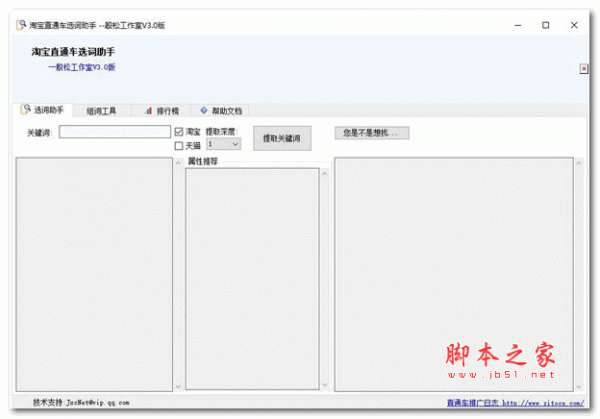Switch to the 组词工具 tab
This screenshot has width=600, height=419.
[101, 111]
